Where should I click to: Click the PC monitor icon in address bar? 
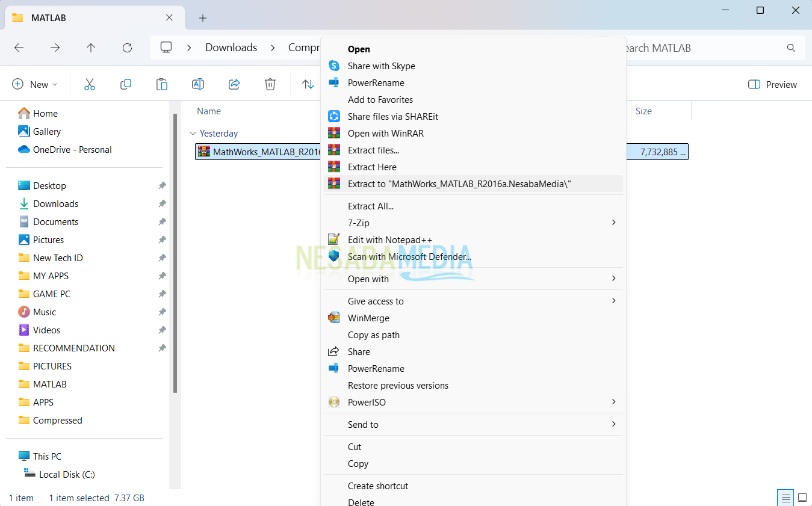point(166,48)
